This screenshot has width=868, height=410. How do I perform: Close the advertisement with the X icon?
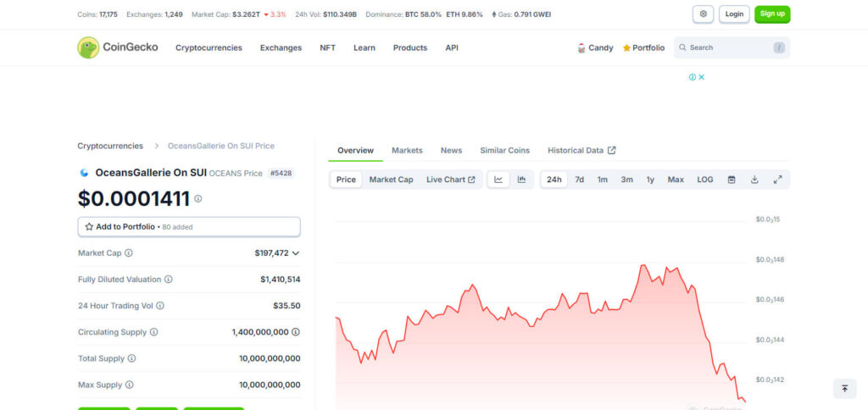(x=701, y=77)
